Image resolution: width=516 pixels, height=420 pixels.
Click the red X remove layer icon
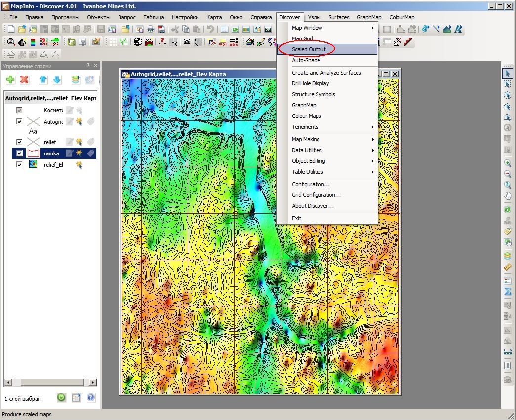(24, 79)
